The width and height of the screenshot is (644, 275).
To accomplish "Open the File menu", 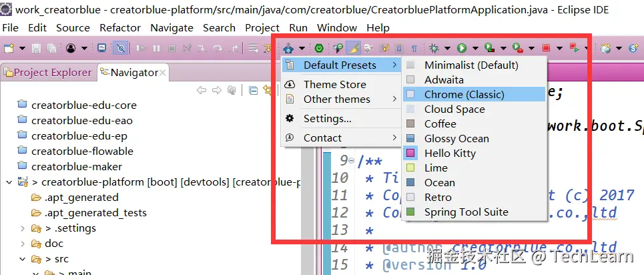I will pos(10,28).
